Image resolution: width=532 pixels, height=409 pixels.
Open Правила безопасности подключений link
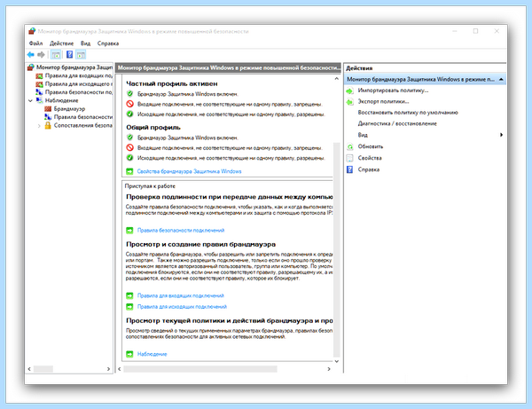point(181,231)
